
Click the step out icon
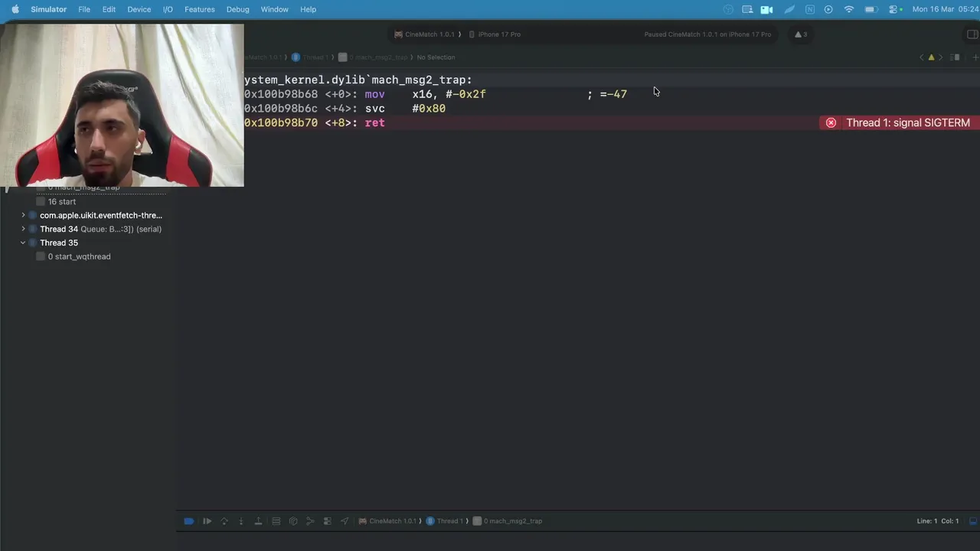[x=258, y=521]
